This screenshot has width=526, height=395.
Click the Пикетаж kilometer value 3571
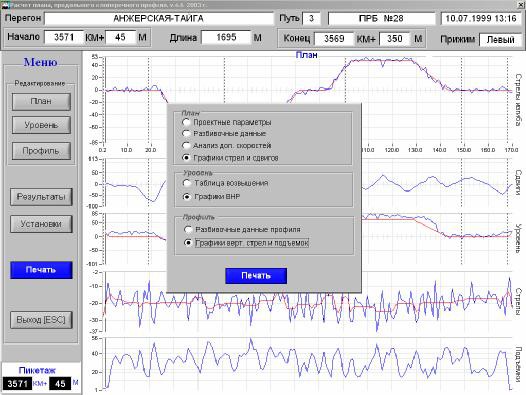(17, 384)
